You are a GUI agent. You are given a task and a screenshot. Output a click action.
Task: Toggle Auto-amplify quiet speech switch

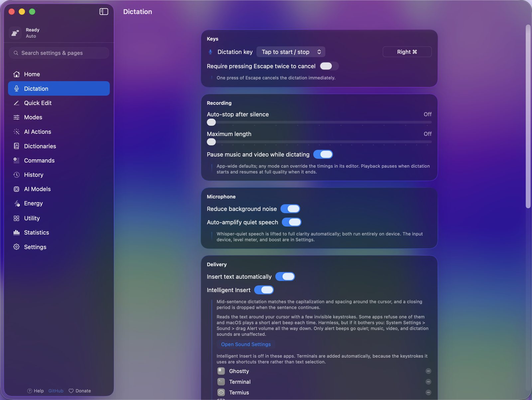point(292,222)
